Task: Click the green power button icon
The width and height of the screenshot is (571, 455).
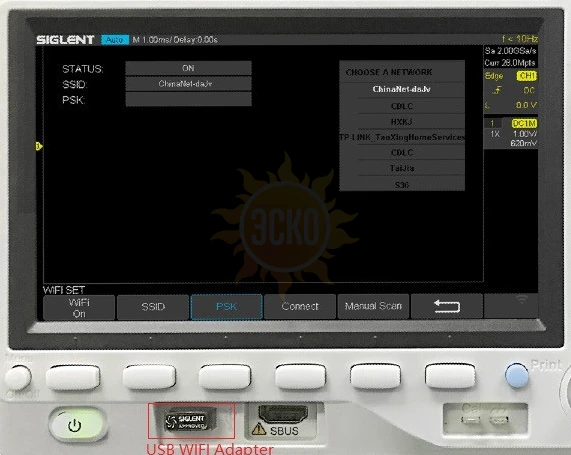Action: (75, 425)
